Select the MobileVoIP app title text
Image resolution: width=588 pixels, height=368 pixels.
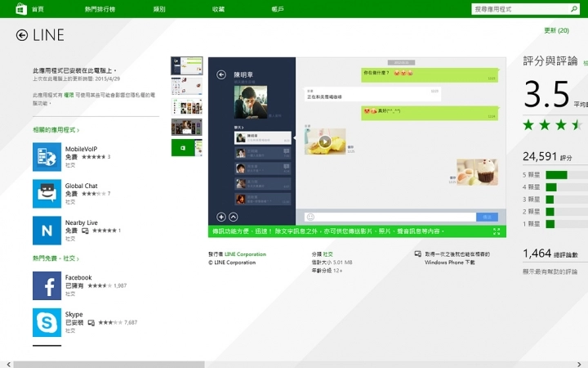click(x=81, y=149)
